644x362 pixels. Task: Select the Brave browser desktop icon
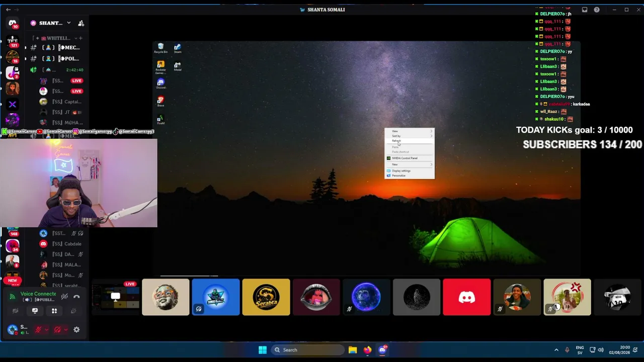click(x=160, y=102)
